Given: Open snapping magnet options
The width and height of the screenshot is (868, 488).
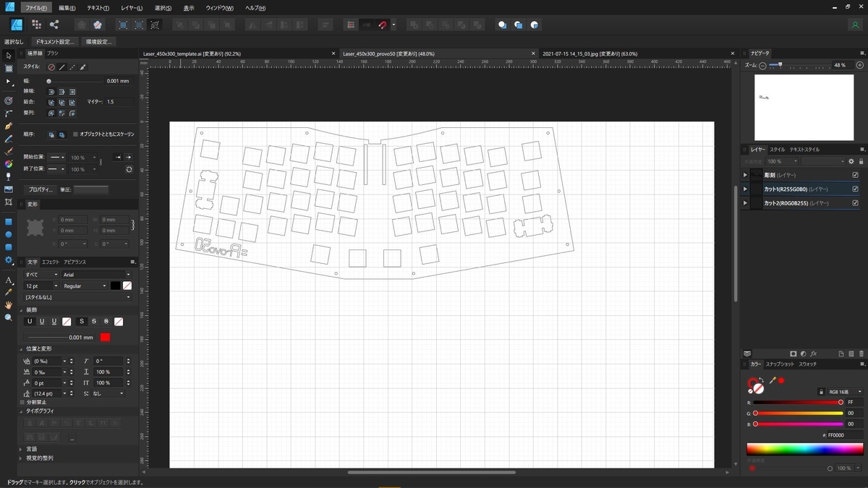Looking at the screenshot, I should pyautogui.click(x=393, y=25).
